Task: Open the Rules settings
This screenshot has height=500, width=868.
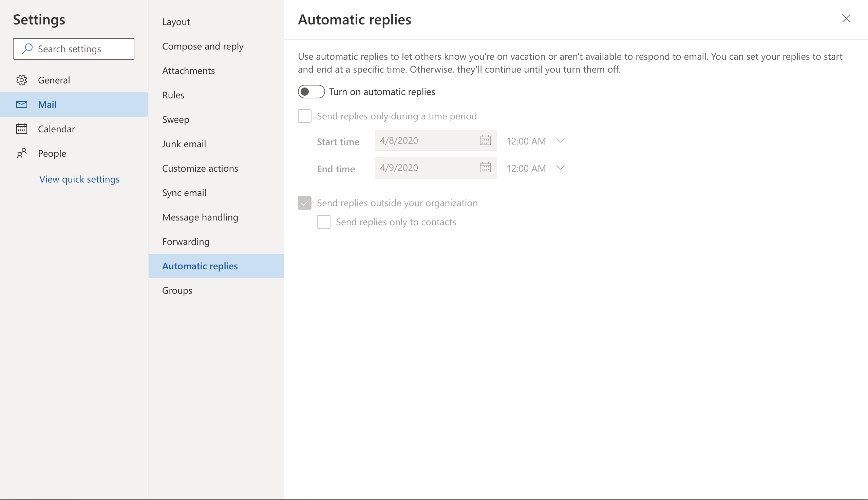Action: [x=216, y=95]
